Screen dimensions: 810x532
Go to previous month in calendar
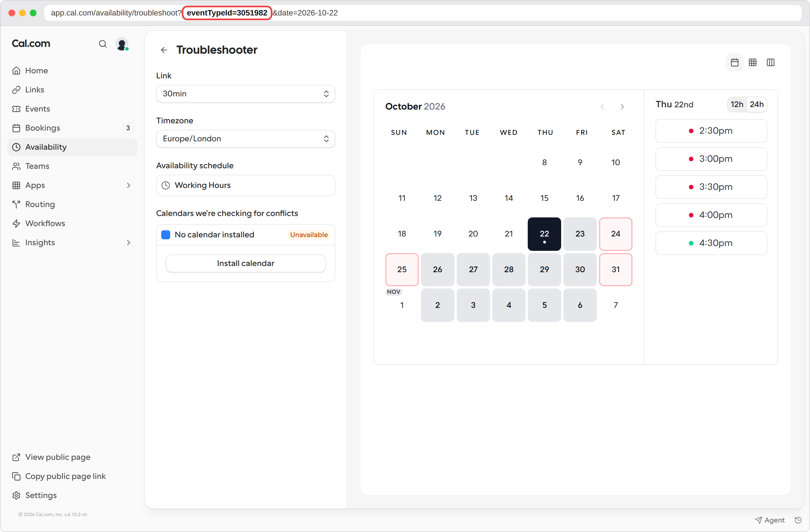point(602,106)
